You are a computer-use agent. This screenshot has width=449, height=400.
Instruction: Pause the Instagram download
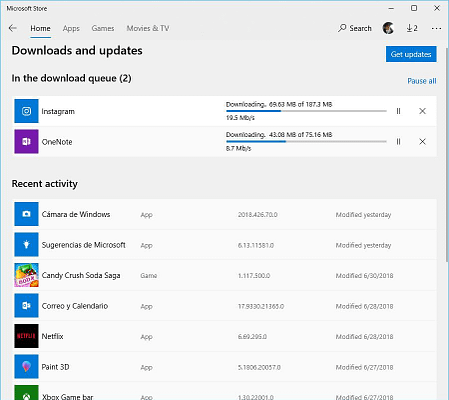(398, 111)
